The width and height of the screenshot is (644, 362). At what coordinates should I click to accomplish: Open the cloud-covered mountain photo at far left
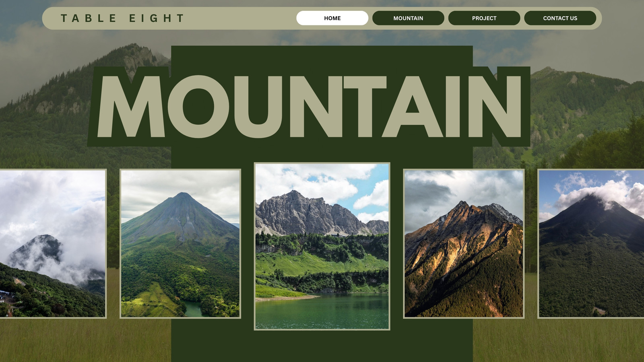pyautogui.click(x=53, y=244)
